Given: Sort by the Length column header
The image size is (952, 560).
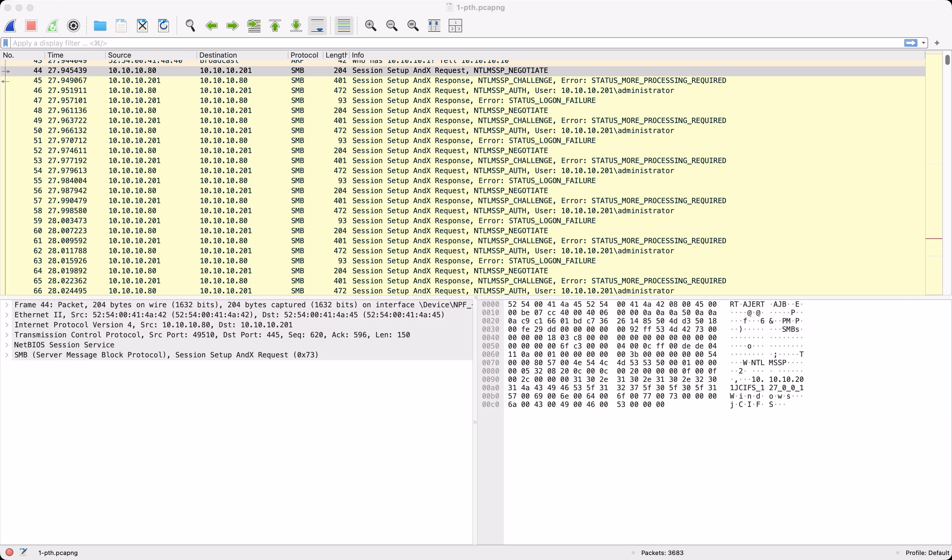Looking at the screenshot, I should pos(336,55).
